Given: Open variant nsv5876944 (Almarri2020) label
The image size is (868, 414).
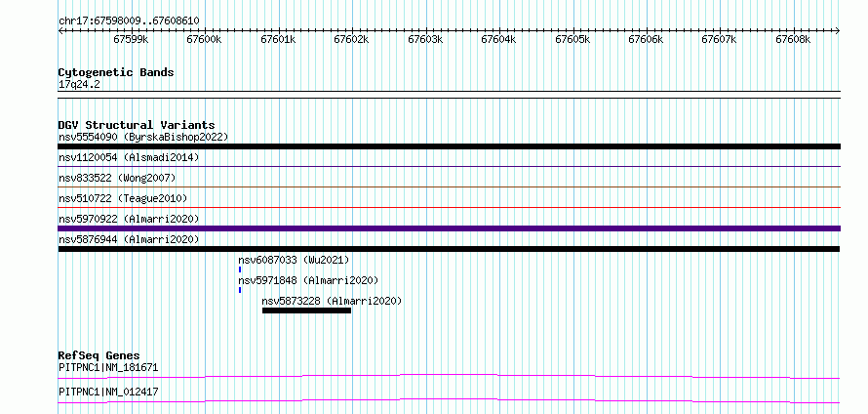Looking at the screenshot, I should 129,239.
